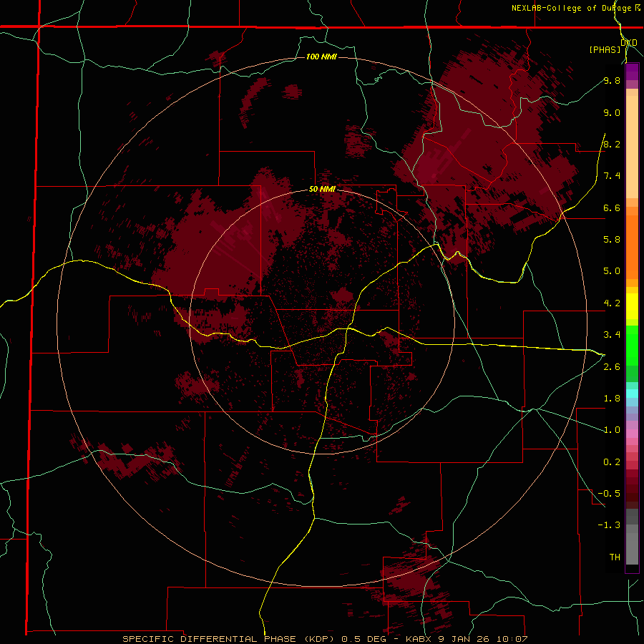Pick the cyan swatch beside 1.8
The width and height of the screenshot is (644, 644).
point(632,394)
